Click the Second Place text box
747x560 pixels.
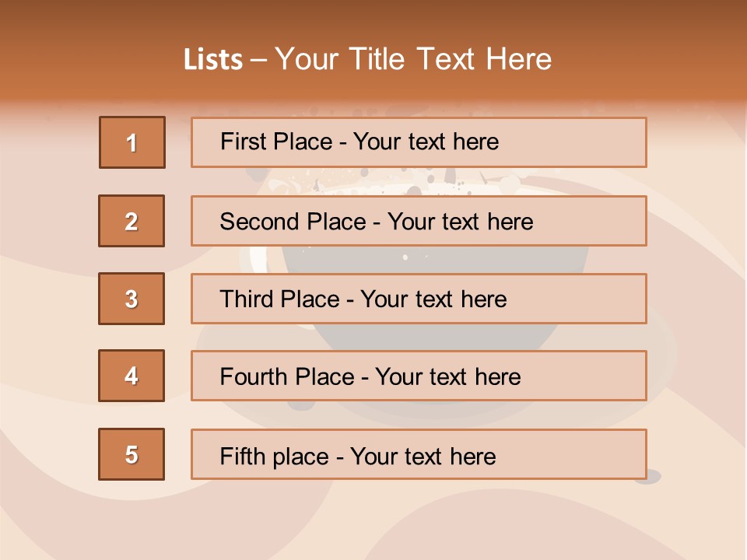[419, 221]
